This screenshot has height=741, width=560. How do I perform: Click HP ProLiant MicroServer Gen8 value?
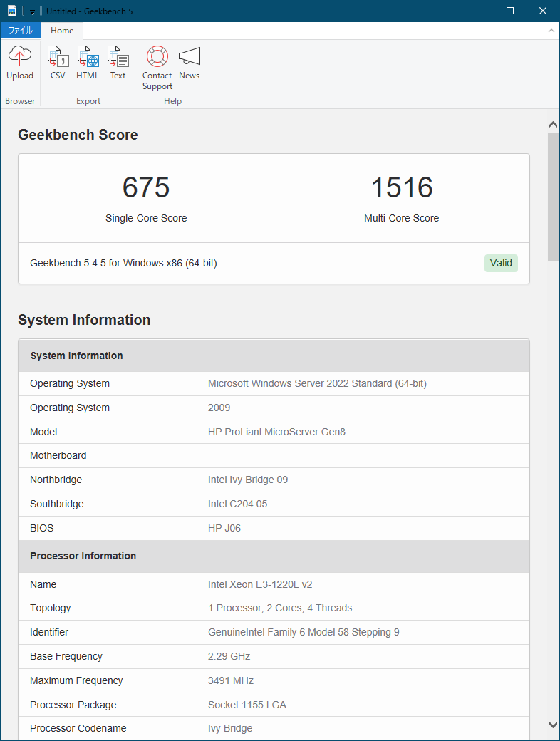pyautogui.click(x=276, y=432)
